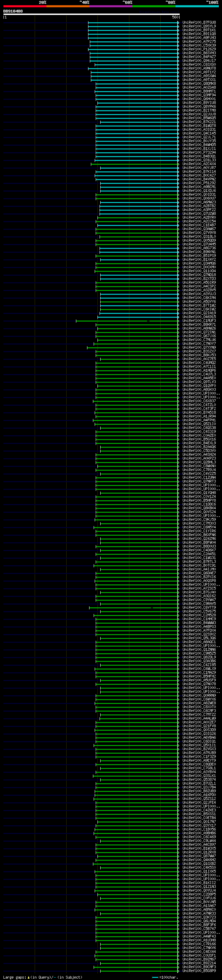Viewport: 222px width, 980px height.
Task: Open hit UniRef100_P51292
Action: [199, 183]
